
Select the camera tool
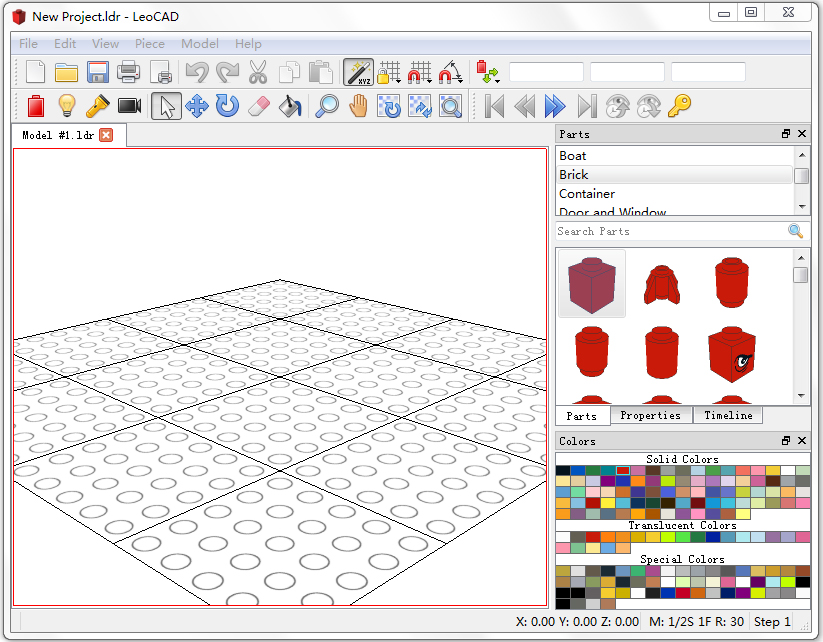pos(129,106)
